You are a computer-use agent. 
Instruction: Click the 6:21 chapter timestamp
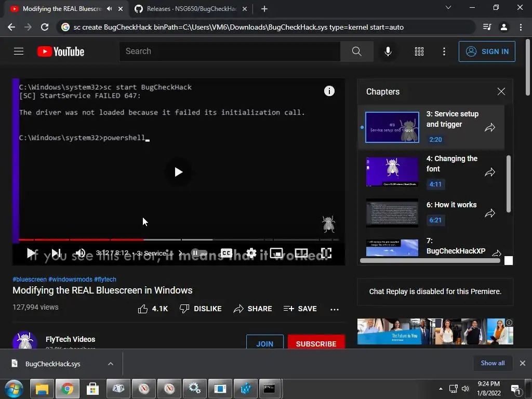point(435,220)
